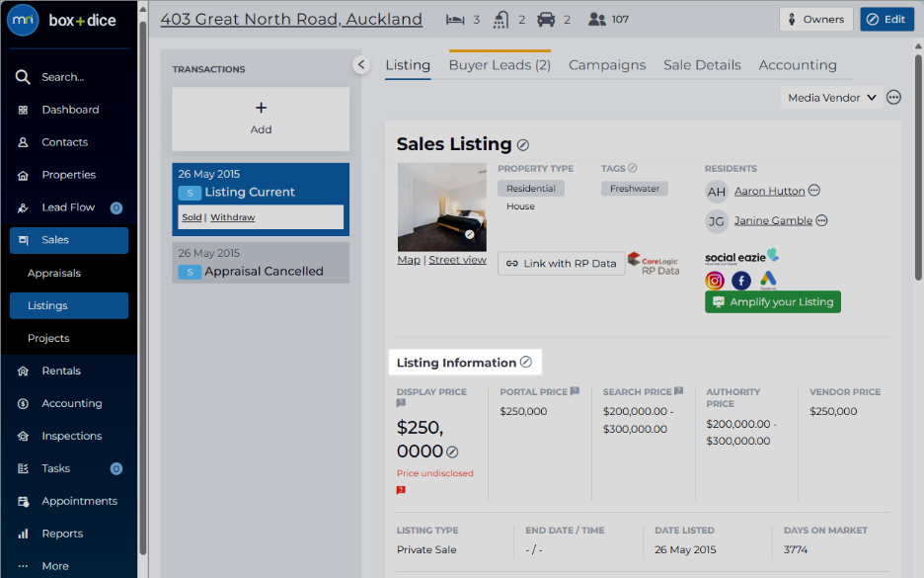The height and width of the screenshot is (578, 924).
Task: Select Sales in the sidebar
Action: pos(69,240)
